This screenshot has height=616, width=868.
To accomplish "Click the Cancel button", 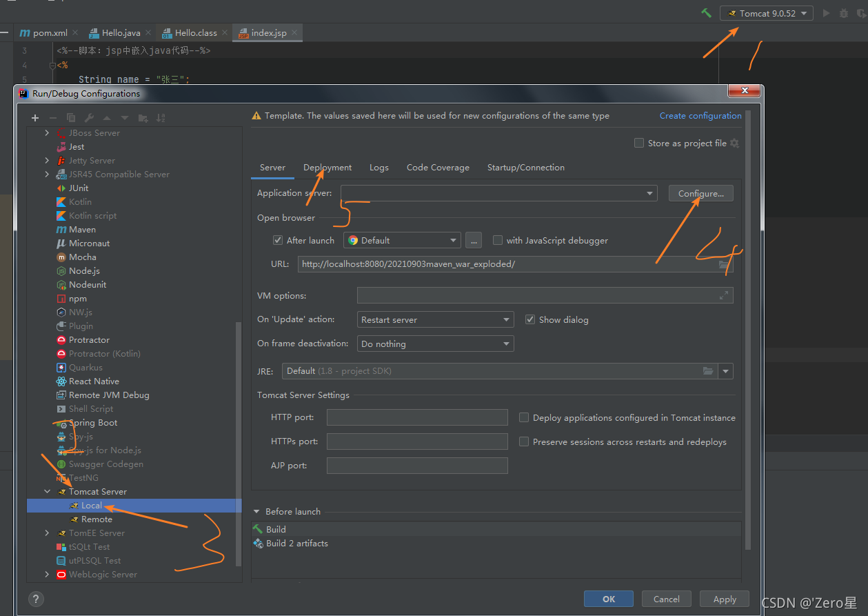I will (667, 599).
